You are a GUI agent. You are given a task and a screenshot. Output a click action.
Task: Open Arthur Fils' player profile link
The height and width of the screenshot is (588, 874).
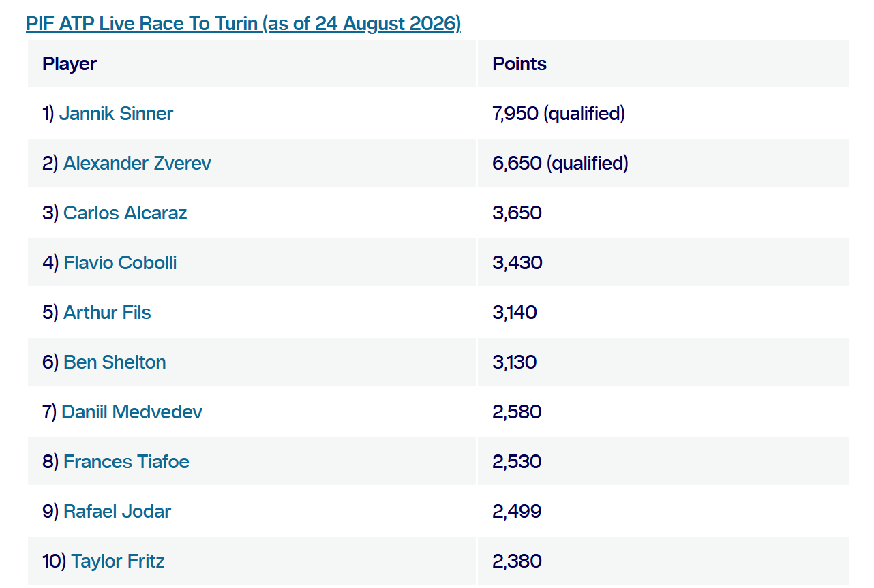tap(107, 312)
